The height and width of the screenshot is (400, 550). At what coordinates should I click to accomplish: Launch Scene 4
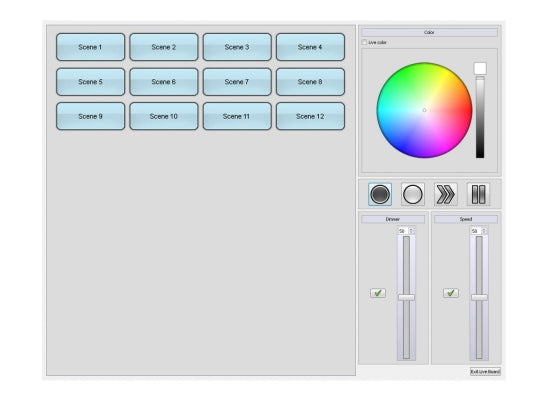[310, 47]
